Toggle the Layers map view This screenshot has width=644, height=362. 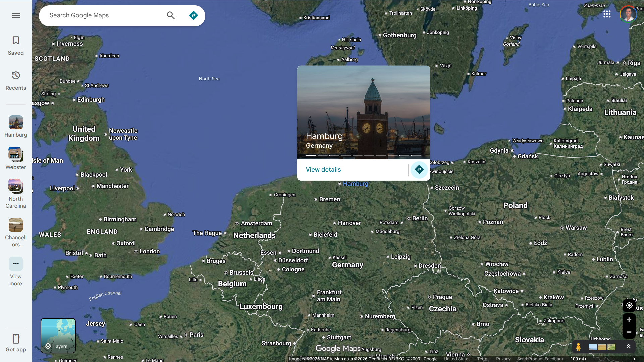(58, 336)
